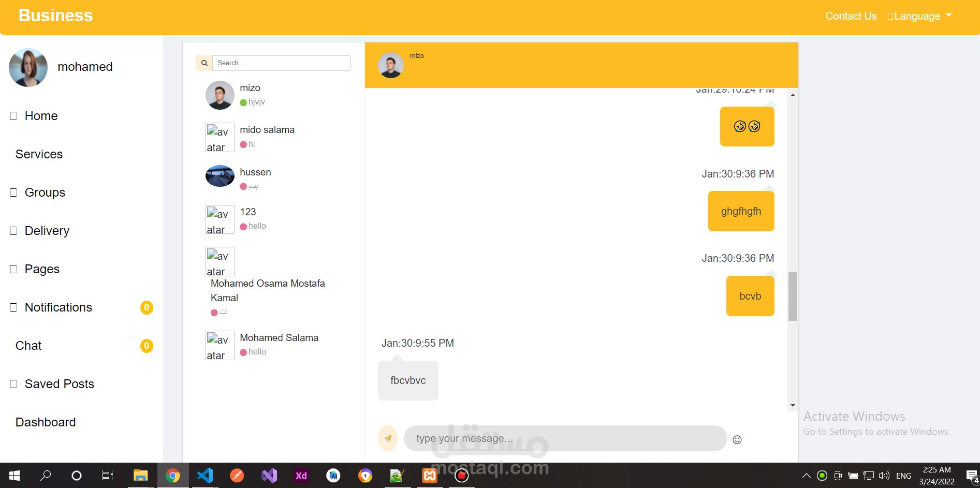This screenshot has height=488, width=980.
Task: Open Saved Posts in sidebar
Action: coord(59,384)
